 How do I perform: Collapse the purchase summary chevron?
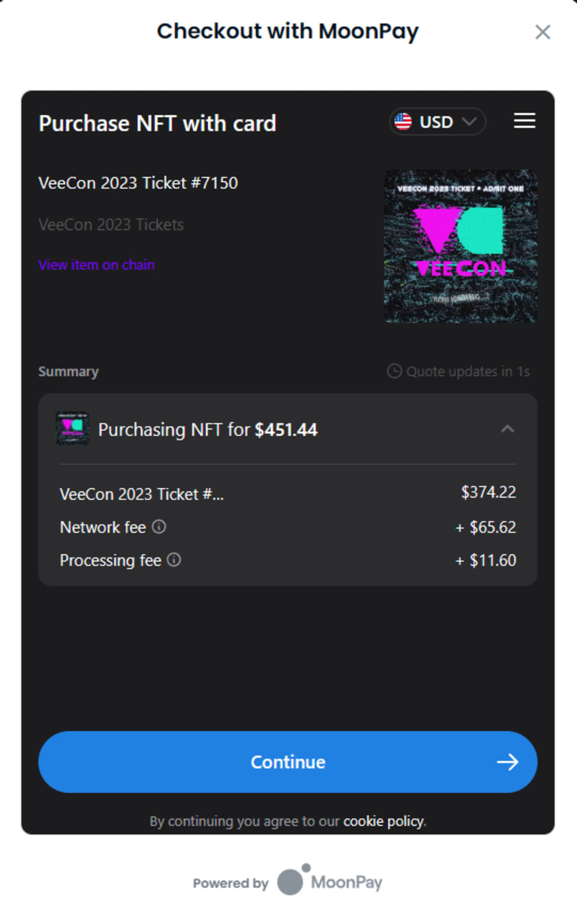coord(507,429)
